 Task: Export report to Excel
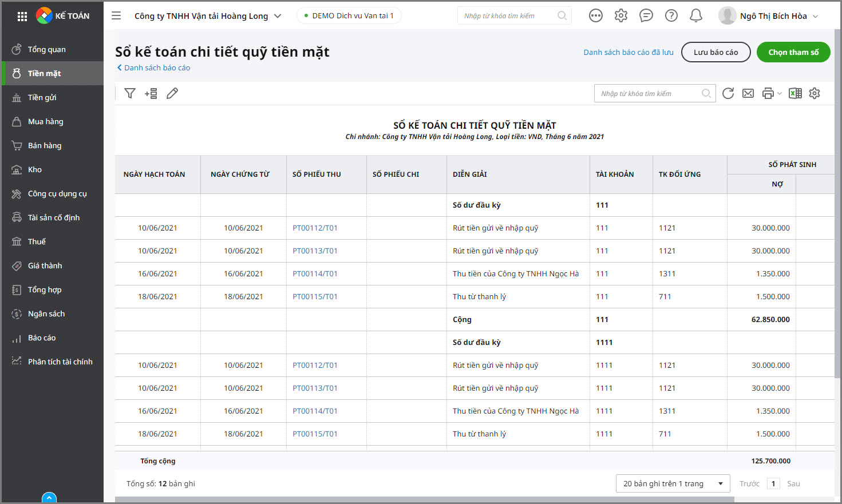tap(795, 93)
